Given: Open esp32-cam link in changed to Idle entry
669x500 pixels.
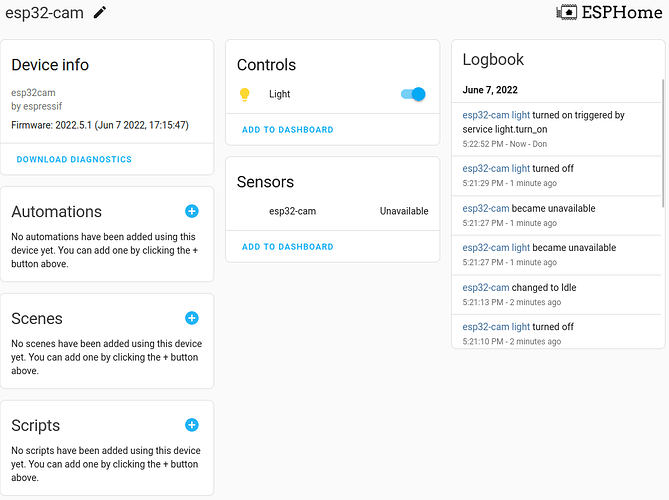Looking at the screenshot, I should 486,288.
